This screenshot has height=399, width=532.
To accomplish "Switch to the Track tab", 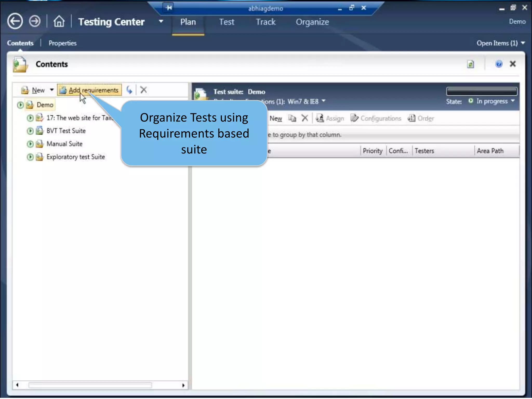I will (x=265, y=22).
